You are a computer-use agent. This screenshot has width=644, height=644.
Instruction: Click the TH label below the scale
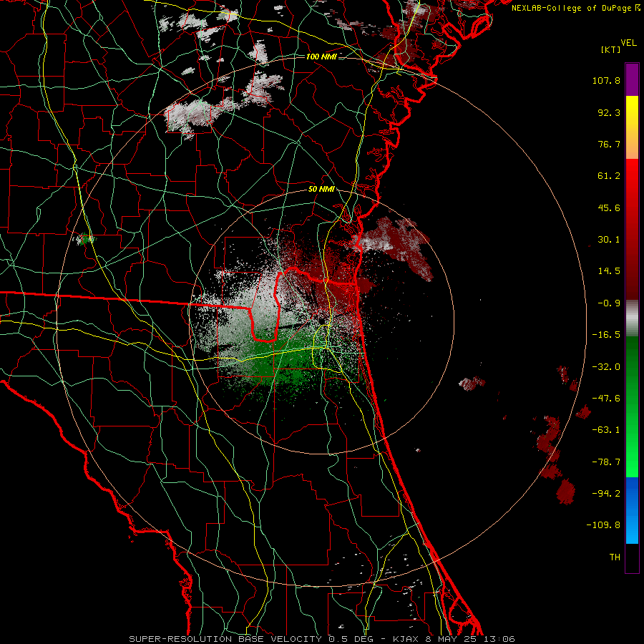615,557
